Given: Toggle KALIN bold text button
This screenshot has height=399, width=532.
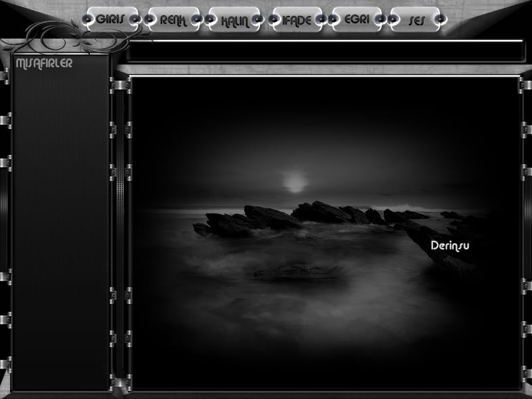Looking at the screenshot, I should 235,20.
